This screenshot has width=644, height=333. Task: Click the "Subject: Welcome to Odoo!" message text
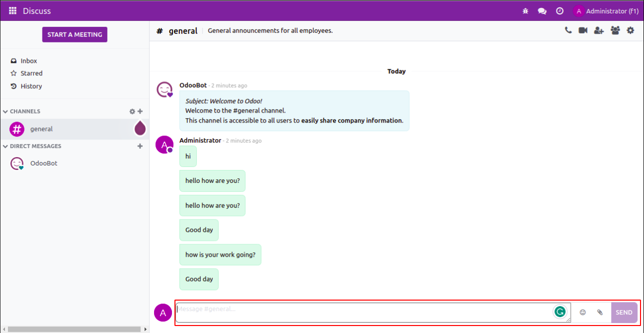pyautogui.click(x=224, y=101)
